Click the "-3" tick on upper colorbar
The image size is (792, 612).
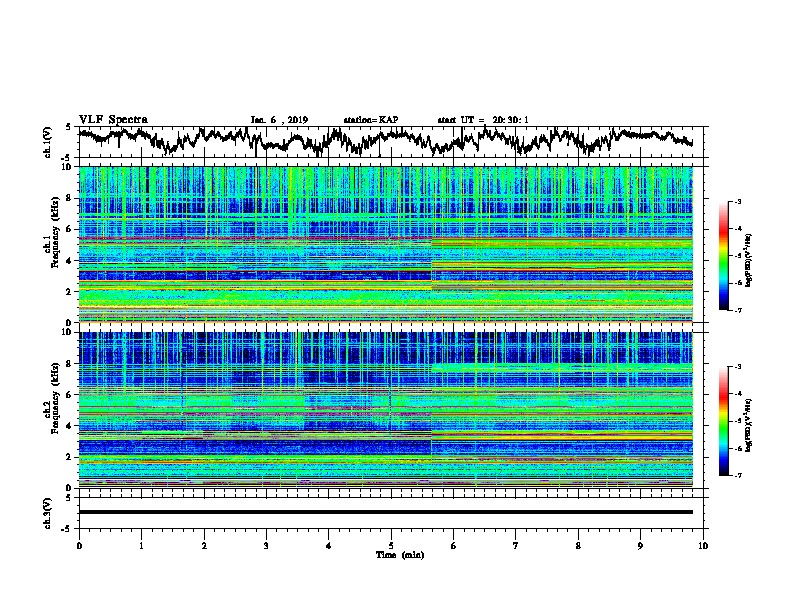(737, 201)
